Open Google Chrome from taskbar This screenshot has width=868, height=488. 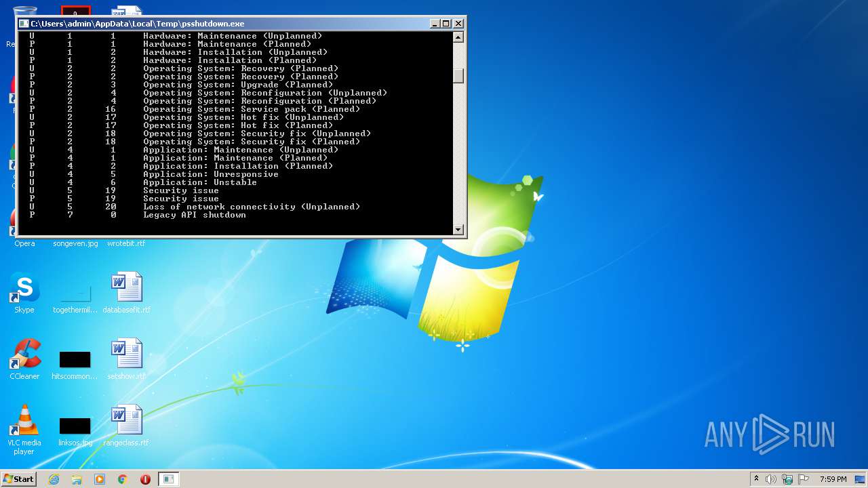click(x=123, y=479)
